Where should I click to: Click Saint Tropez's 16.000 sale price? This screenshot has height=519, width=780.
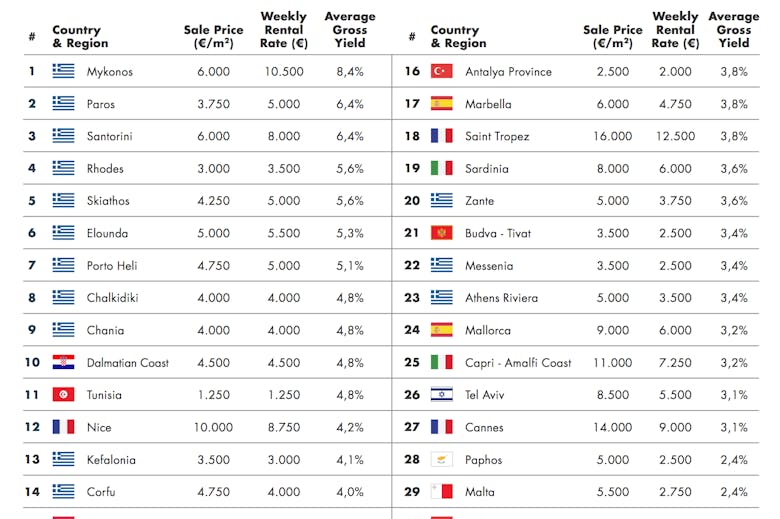point(612,136)
